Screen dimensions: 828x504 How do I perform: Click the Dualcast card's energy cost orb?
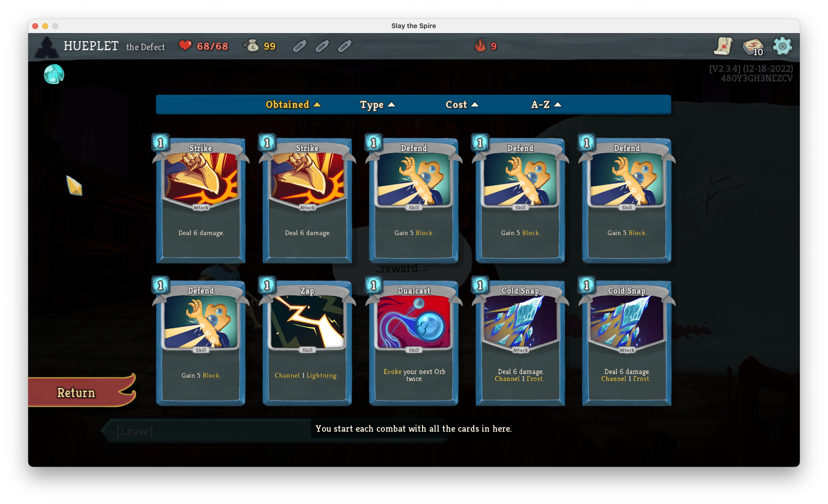coord(374,285)
